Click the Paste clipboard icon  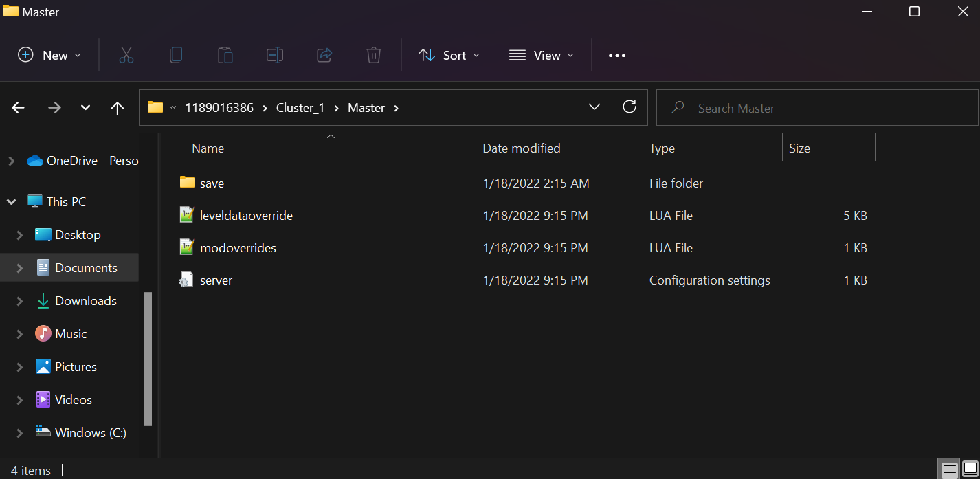point(225,56)
